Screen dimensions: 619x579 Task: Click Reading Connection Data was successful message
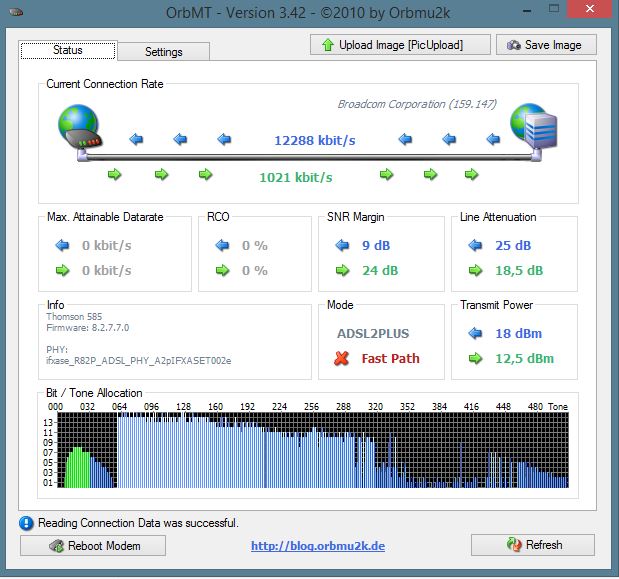pyautogui.click(x=138, y=523)
